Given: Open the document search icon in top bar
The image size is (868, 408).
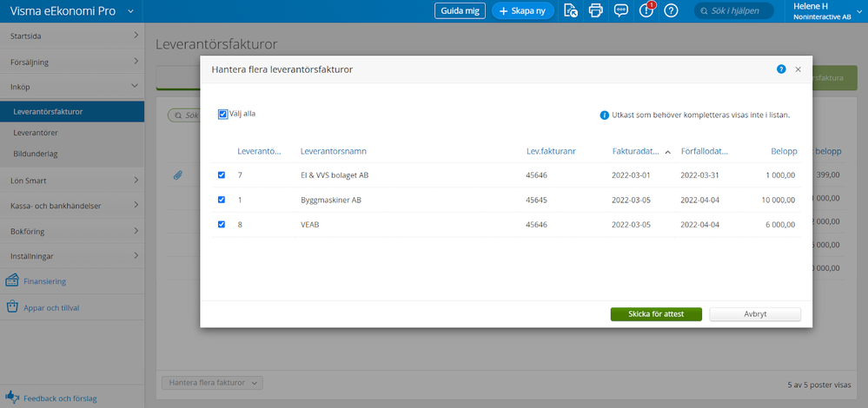Looking at the screenshot, I should pyautogui.click(x=570, y=11).
